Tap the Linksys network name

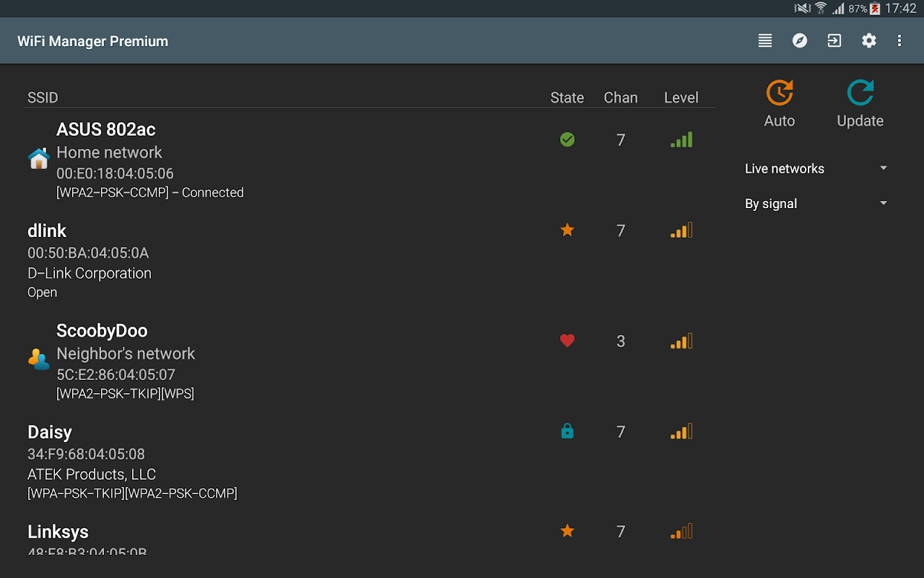click(x=58, y=532)
